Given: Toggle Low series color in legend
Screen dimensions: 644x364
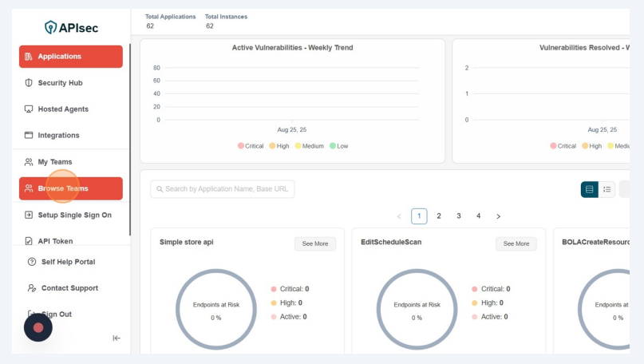Looking at the screenshot, I should click(333, 146).
